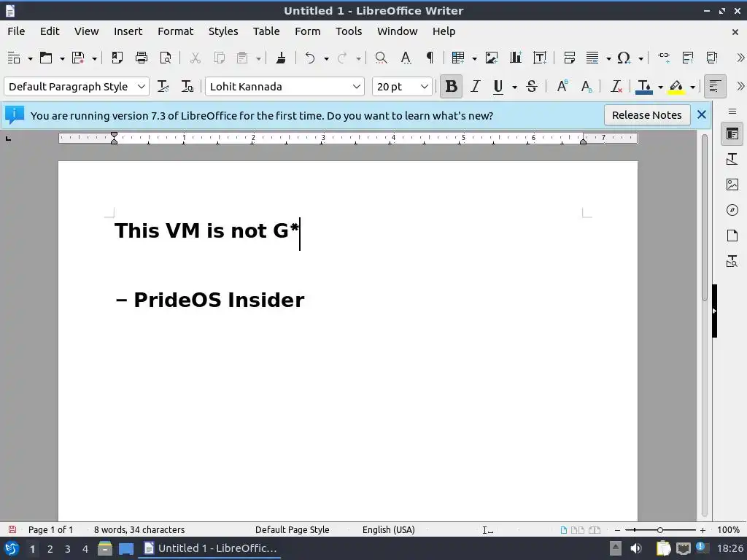Click the Update Selected Style icon

tap(163, 87)
